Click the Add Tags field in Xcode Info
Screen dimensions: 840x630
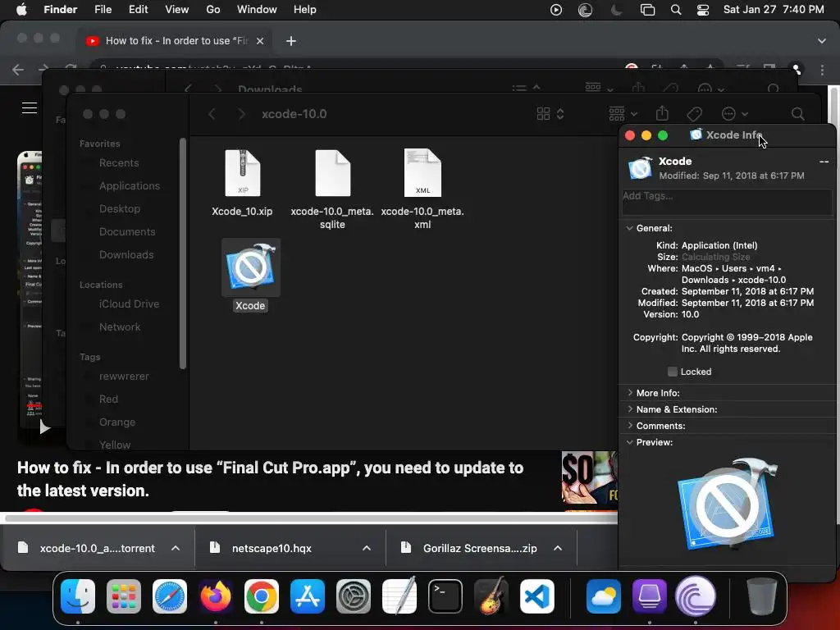click(727, 202)
